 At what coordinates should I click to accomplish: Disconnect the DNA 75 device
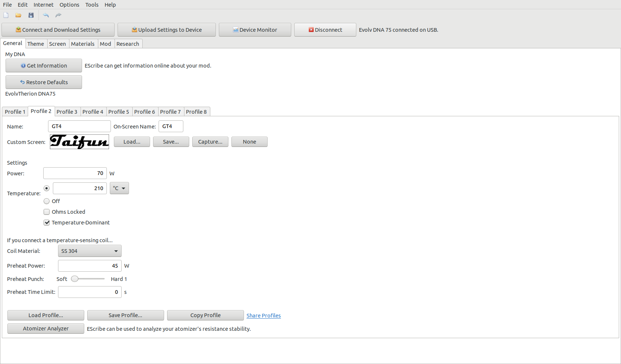[325, 30]
